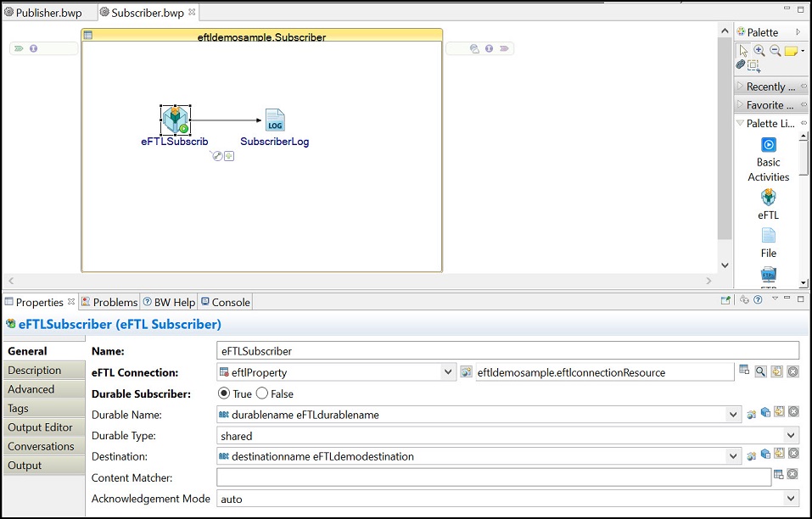Click the blue cube icon for Durable Name
This screenshot has height=519, width=812.
765,413
